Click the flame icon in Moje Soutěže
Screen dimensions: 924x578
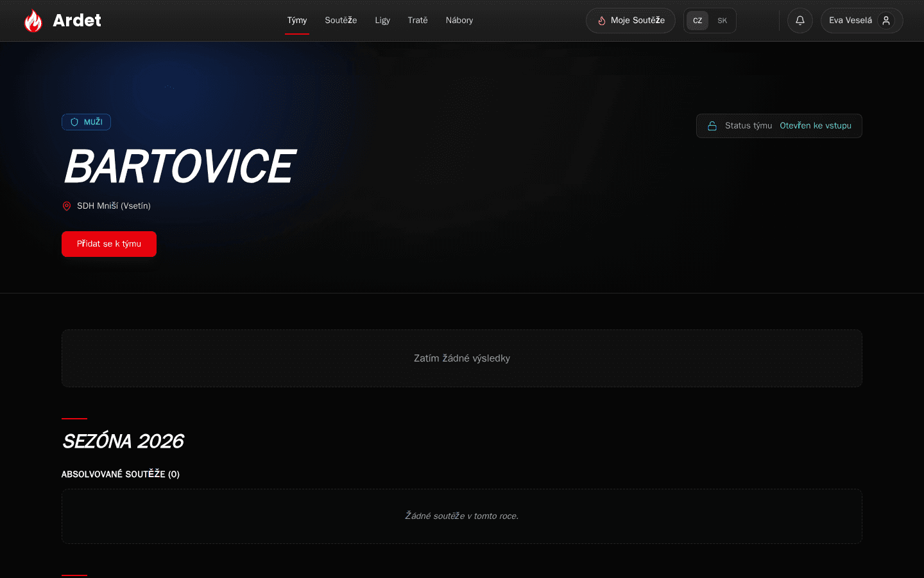tap(602, 21)
